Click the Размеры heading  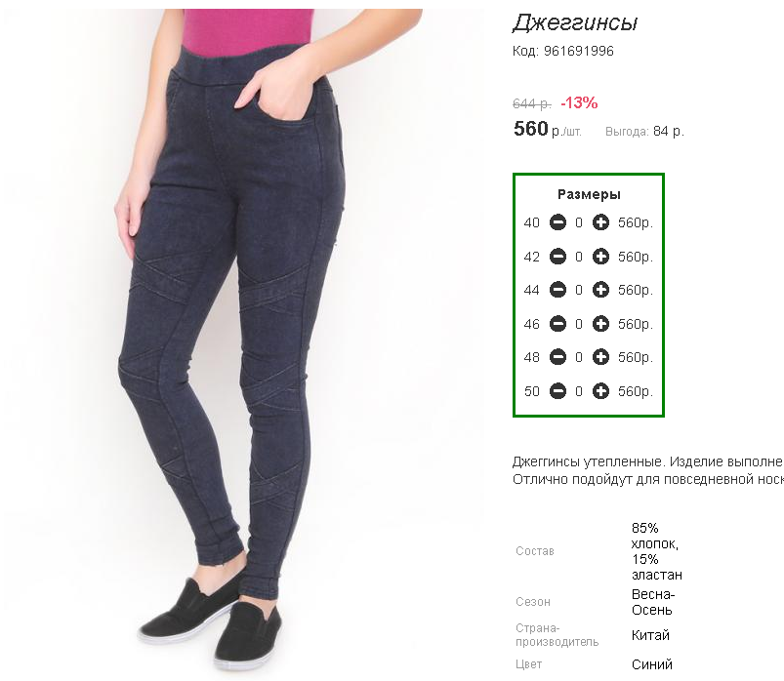(x=589, y=194)
